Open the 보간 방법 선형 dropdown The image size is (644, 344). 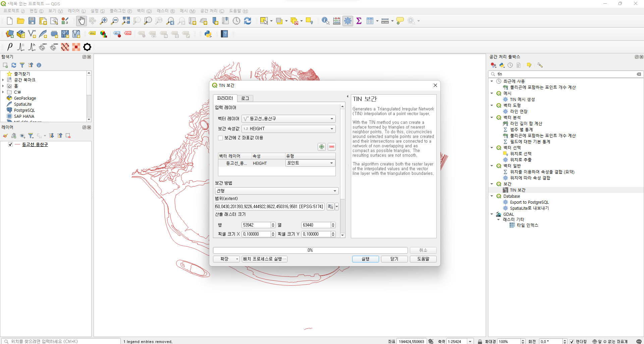[x=277, y=191]
